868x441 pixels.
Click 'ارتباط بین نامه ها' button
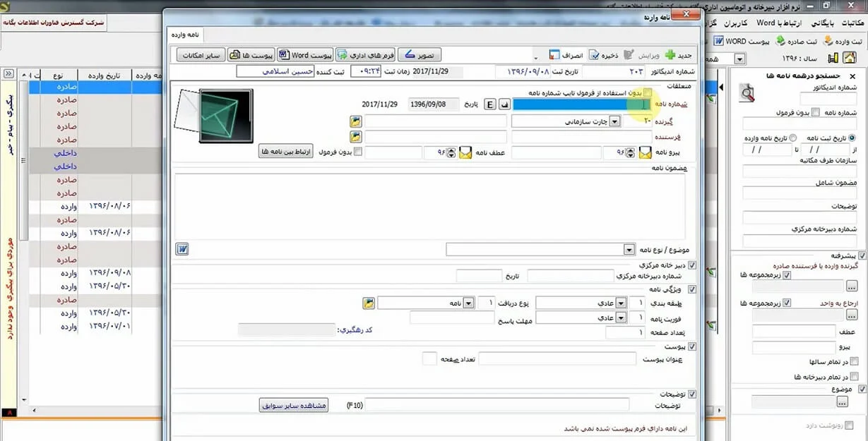point(285,152)
